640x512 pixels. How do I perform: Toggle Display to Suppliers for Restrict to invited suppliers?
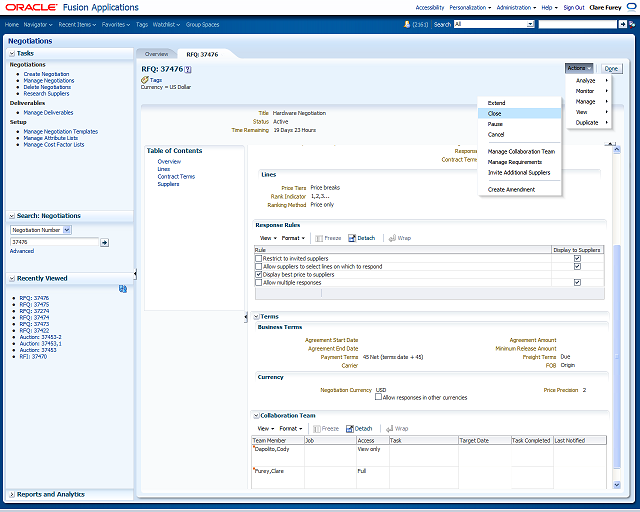(x=577, y=258)
